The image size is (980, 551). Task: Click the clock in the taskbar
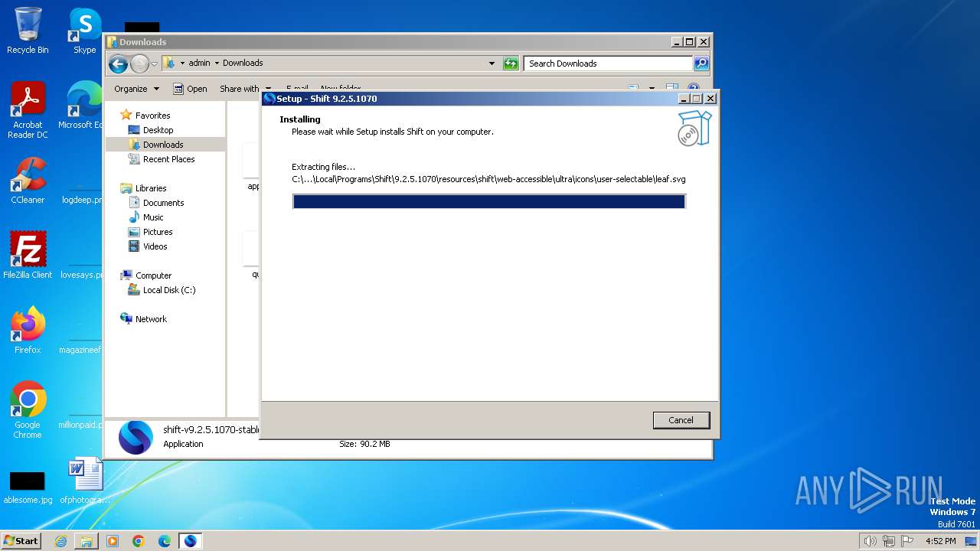[940, 541]
